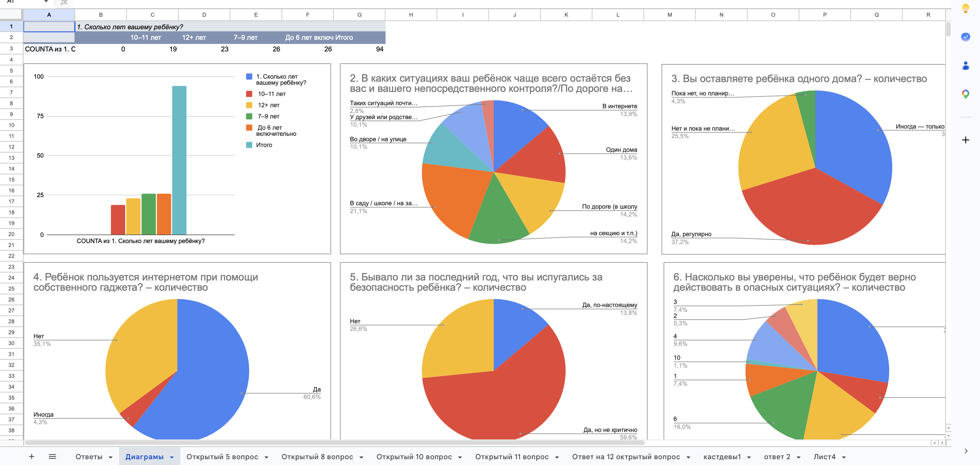Viewport: 980px width, 465px height.
Task: Select header cell '10–11 лет'
Action: pos(152,37)
